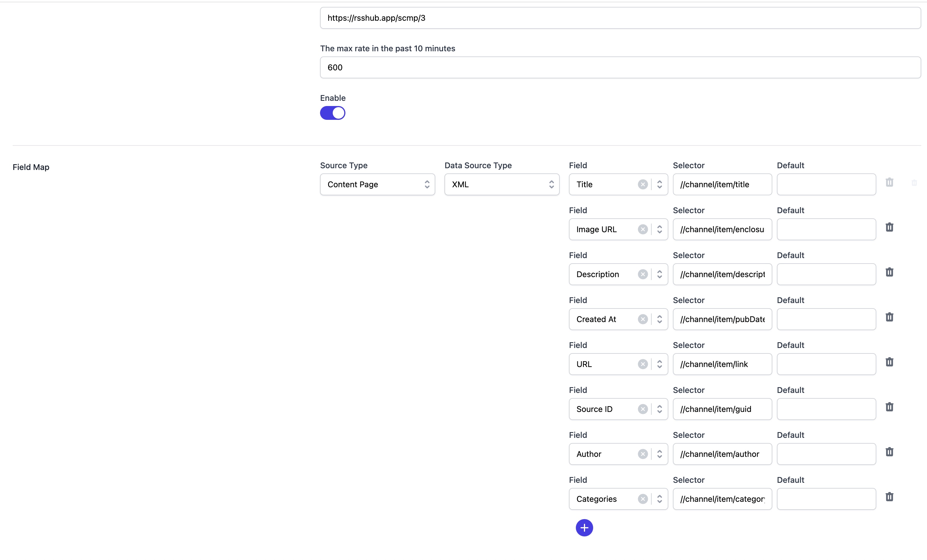Screen dimensions: 927x560
Task: Delete the Description field mapping row
Action: point(889,272)
